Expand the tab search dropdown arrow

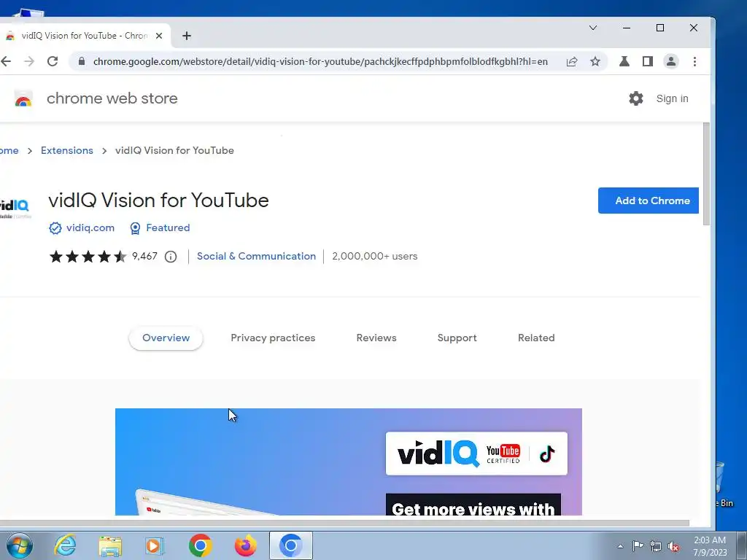[593, 28]
